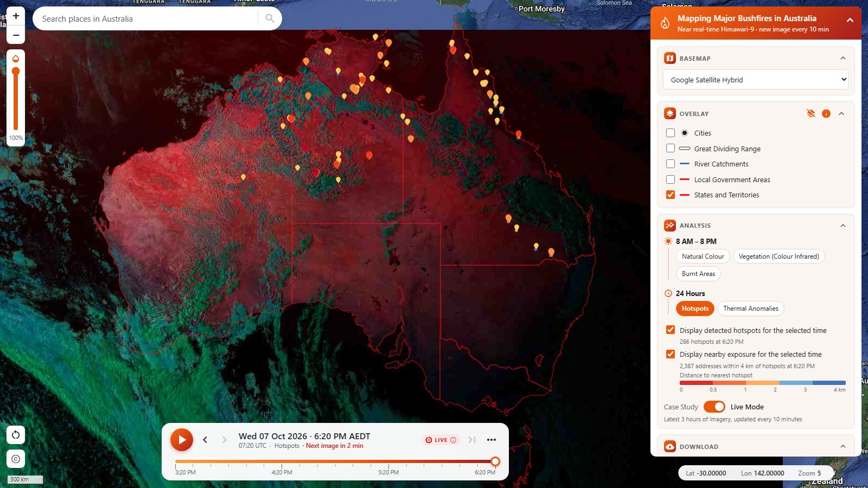Toggle the Cities overlay checkbox
This screenshot has width=868, height=488.
[x=671, y=133]
